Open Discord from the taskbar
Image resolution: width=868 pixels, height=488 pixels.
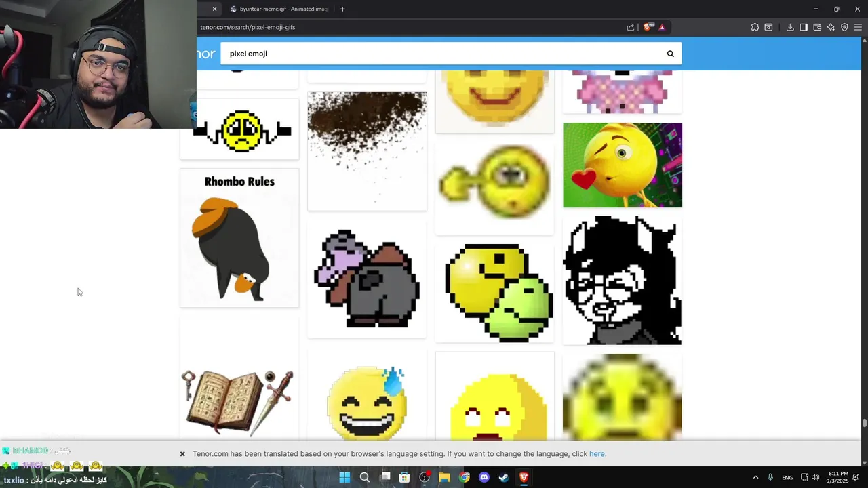click(484, 477)
